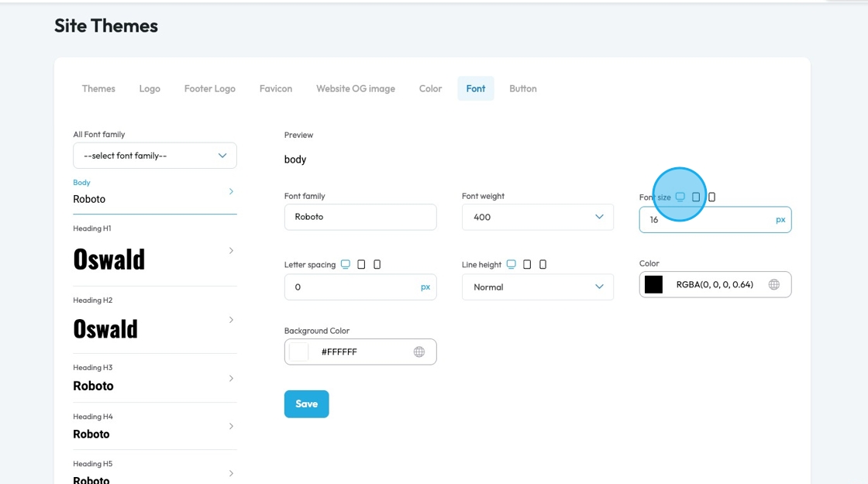Switch to the Logo tab
This screenshot has width=868, height=484.
[x=150, y=88]
